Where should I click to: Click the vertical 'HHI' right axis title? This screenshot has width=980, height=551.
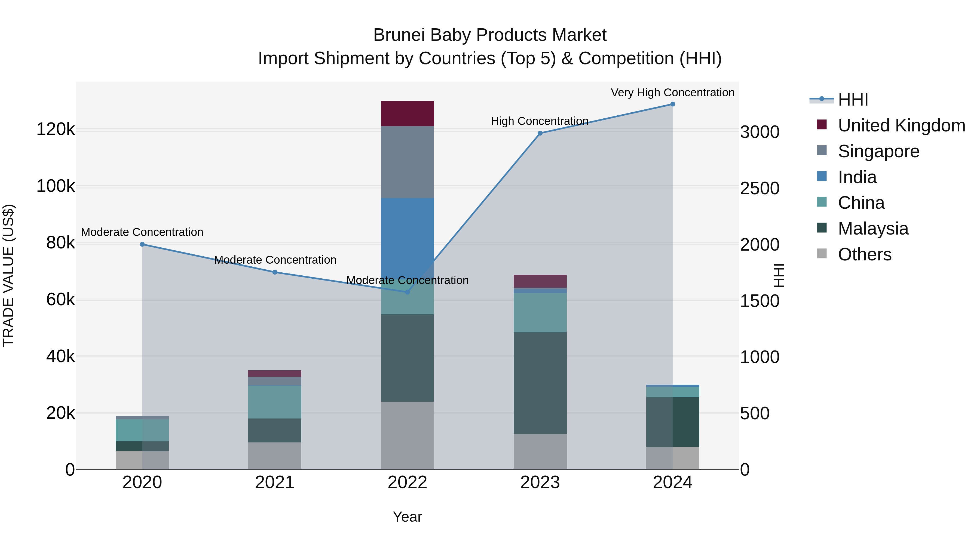coord(779,275)
